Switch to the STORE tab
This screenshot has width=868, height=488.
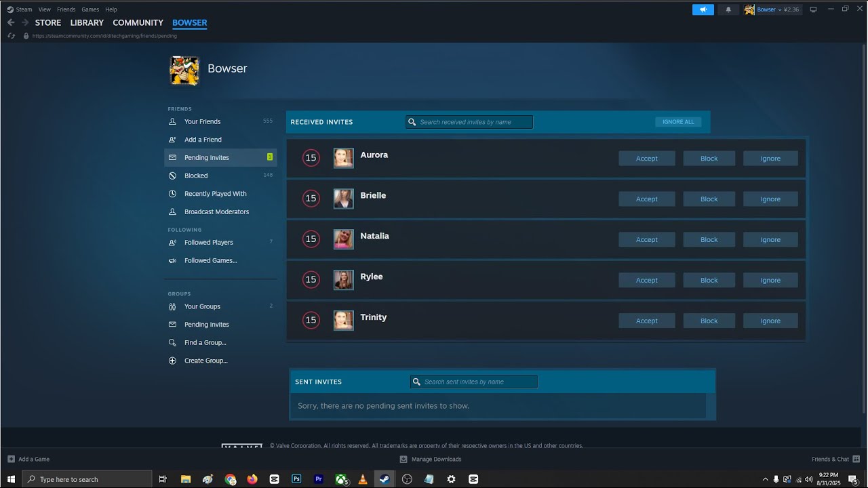[x=48, y=22]
